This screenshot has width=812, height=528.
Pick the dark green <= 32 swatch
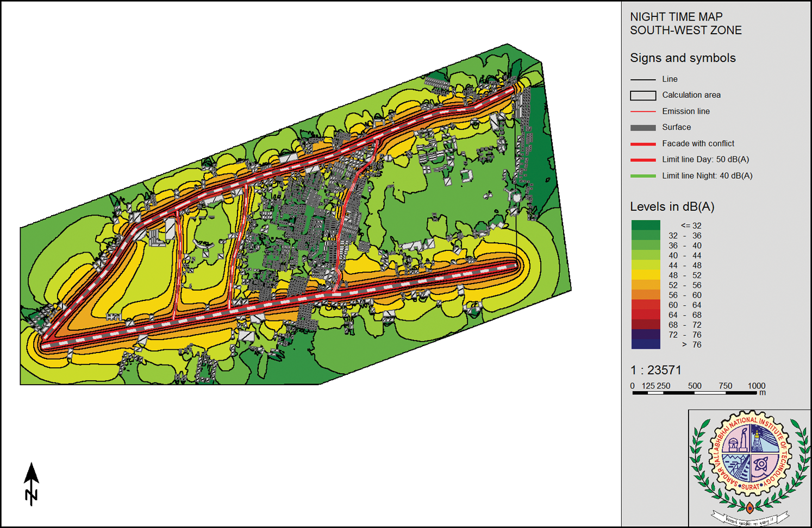(x=646, y=225)
